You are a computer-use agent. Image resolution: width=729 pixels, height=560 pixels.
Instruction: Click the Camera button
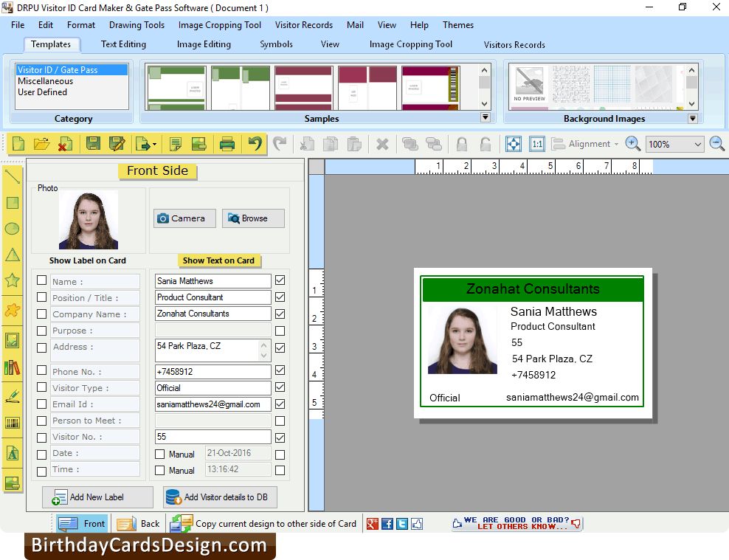[184, 218]
